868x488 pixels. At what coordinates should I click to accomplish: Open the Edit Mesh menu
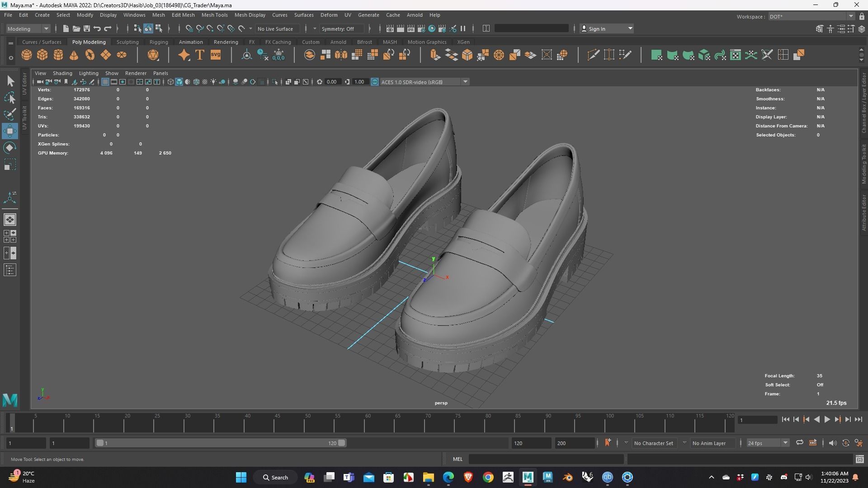coord(183,15)
